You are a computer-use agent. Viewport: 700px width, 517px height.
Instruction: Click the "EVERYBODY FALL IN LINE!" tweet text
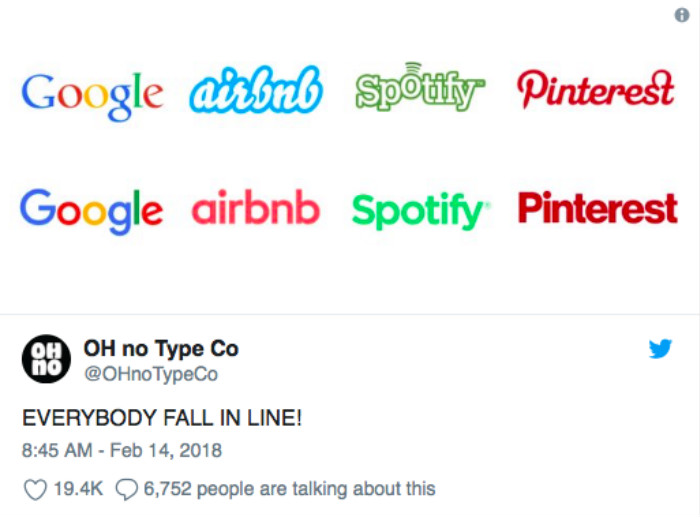tap(162, 417)
